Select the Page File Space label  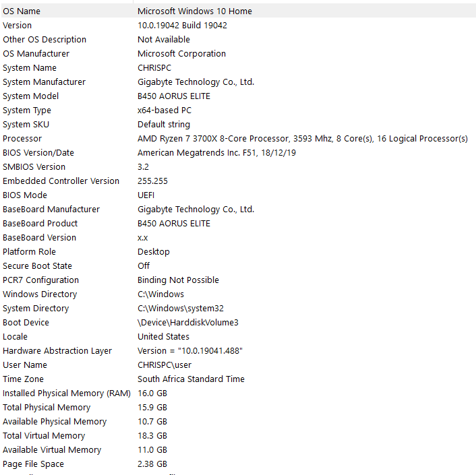(x=34, y=464)
